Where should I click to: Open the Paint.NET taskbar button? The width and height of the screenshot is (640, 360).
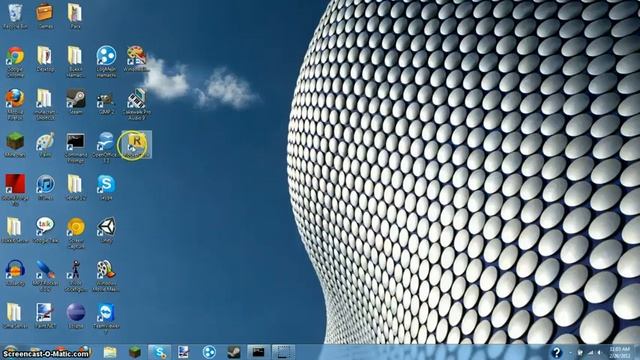tap(183, 352)
